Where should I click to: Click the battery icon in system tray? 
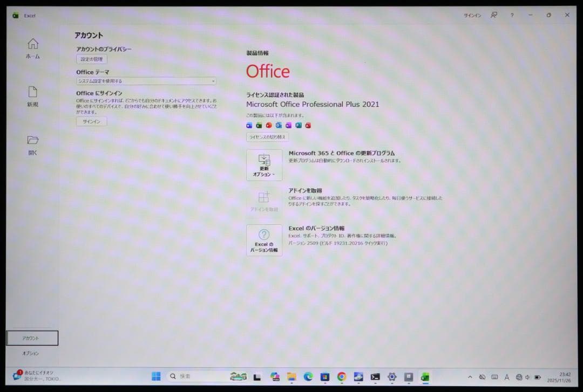pyautogui.click(x=538, y=377)
